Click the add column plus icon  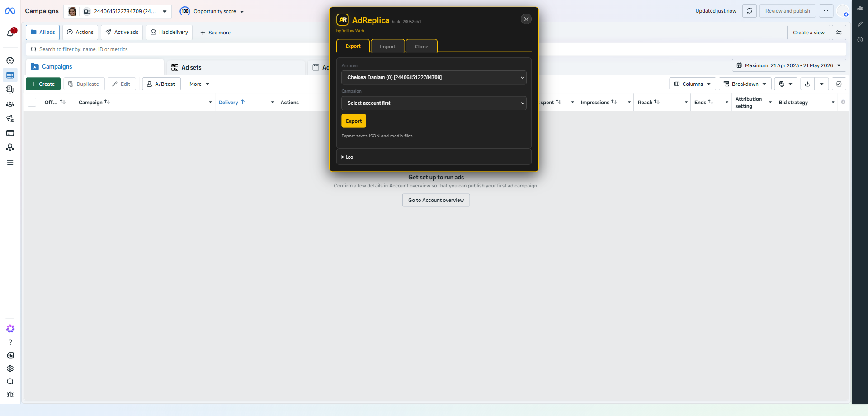pos(843,102)
